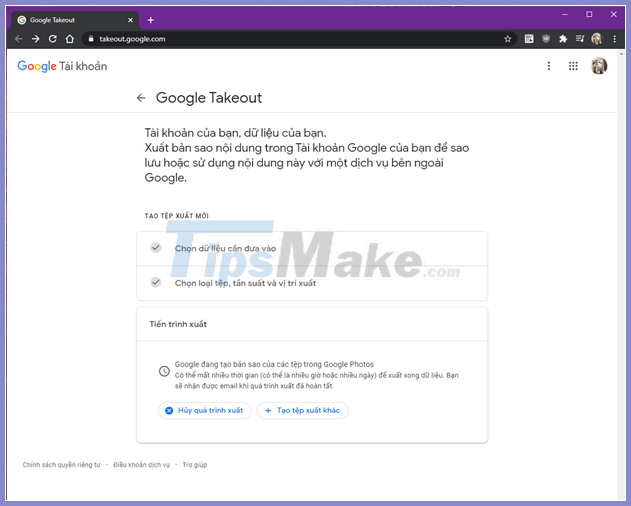The image size is (631, 506).
Task: Click the clock icon in export progress
Action: (x=164, y=371)
